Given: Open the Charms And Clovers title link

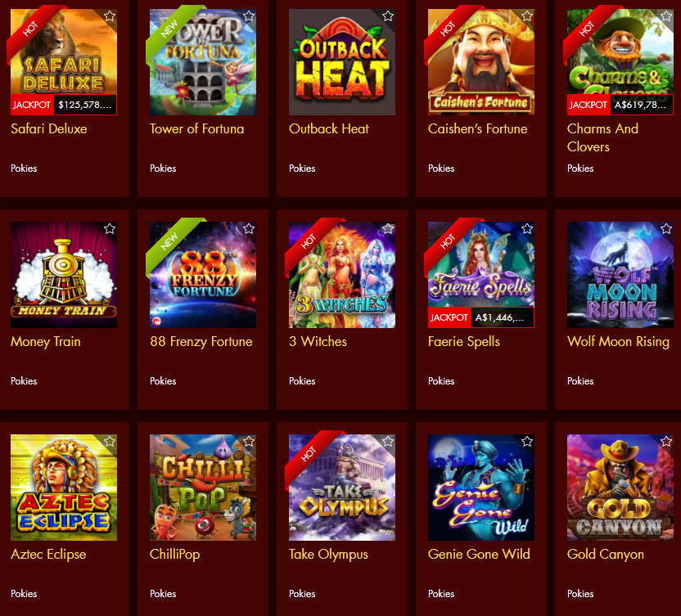Looking at the screenshot, I should [x=602, y=137].
